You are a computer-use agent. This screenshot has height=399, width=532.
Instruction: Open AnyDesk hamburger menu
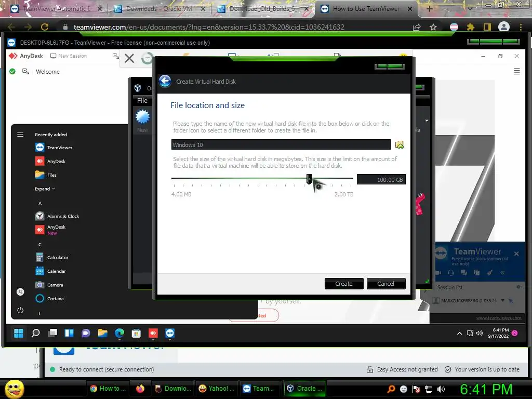point(517,71)
